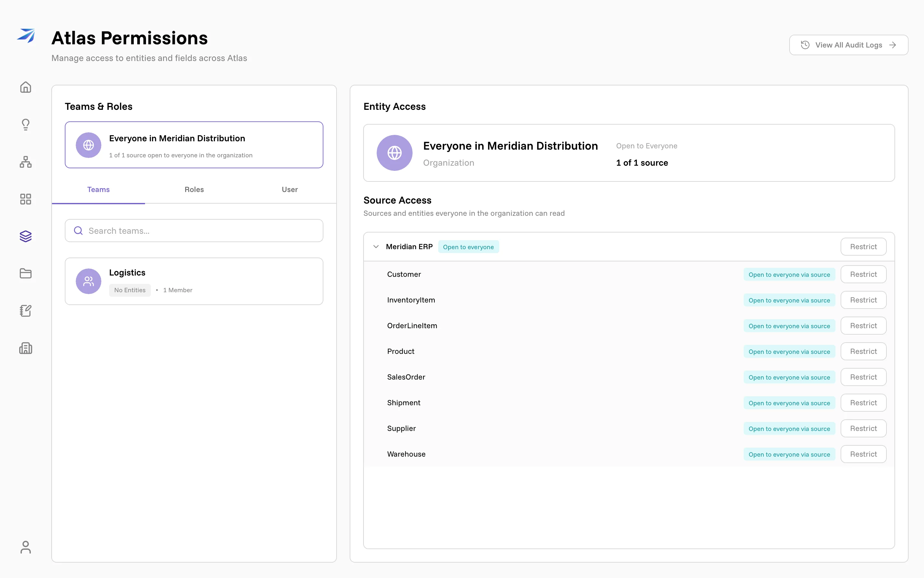Click the 1 of 1 source value
Screen dimensions: 924x578
[x=642, y=163]
